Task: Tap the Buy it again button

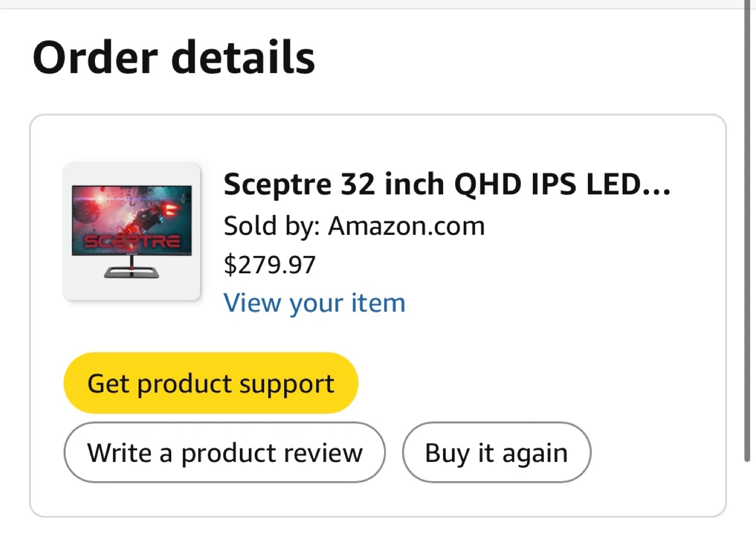Action: pyautogui.click(x=496, y=452)
